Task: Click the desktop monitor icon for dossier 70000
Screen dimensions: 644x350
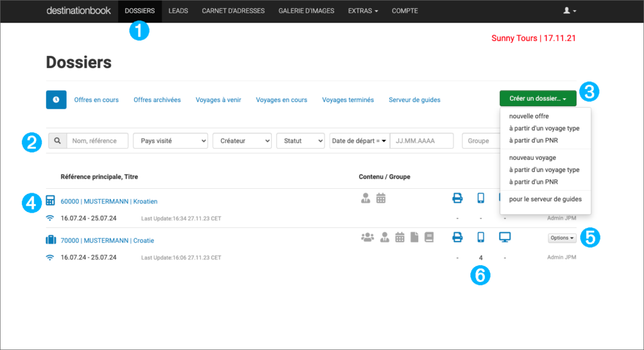Action: [x=504, y=237]
